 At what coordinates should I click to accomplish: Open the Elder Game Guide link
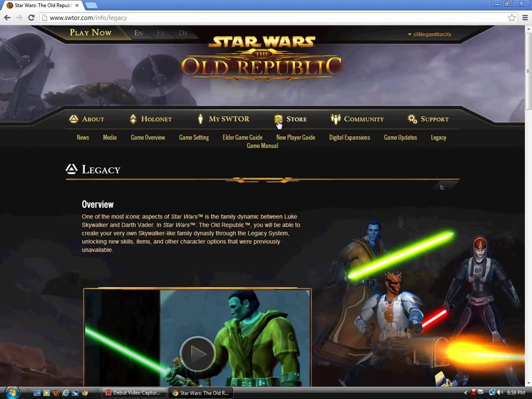[x=242, y=137]
